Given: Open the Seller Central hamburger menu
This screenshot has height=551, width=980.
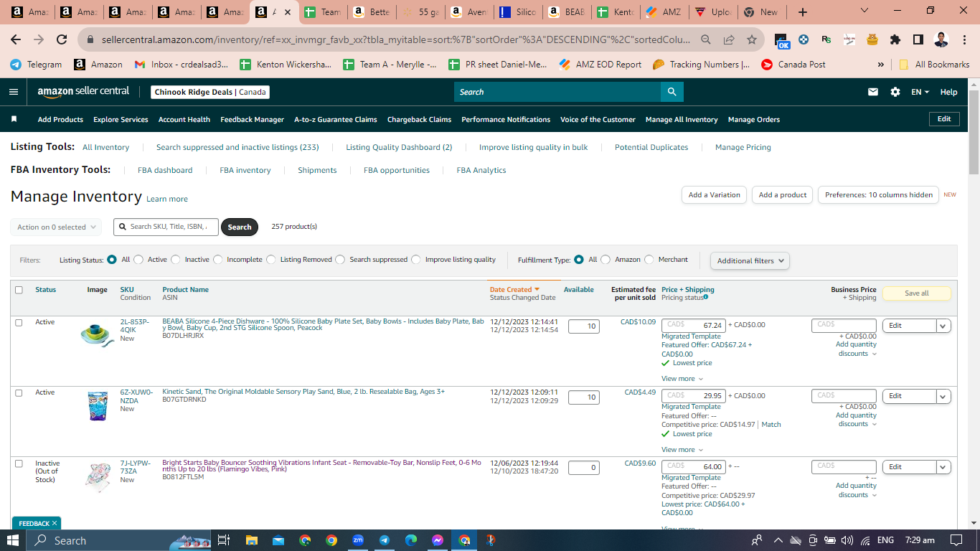Looking at the screenshot, I should coord(14,92).
